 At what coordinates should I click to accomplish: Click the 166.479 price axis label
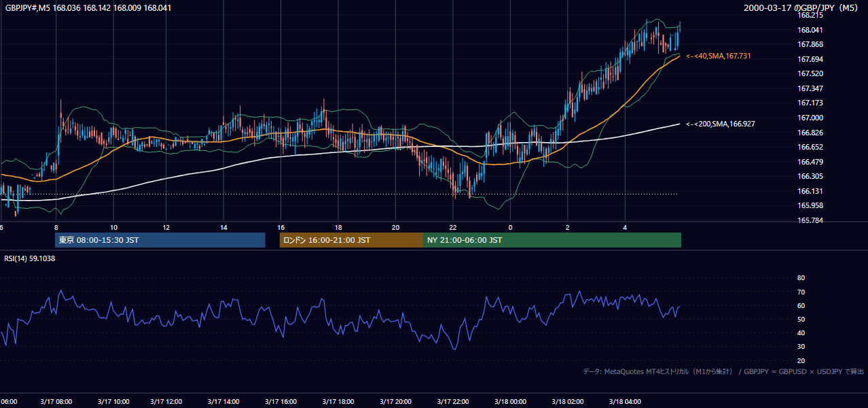(x=810, y=162)
